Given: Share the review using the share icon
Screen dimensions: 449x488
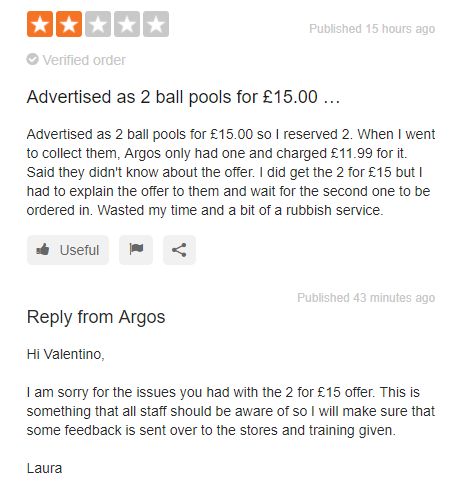Looking at the screenshot, I should pyautogui.click(x=179, y=250).
